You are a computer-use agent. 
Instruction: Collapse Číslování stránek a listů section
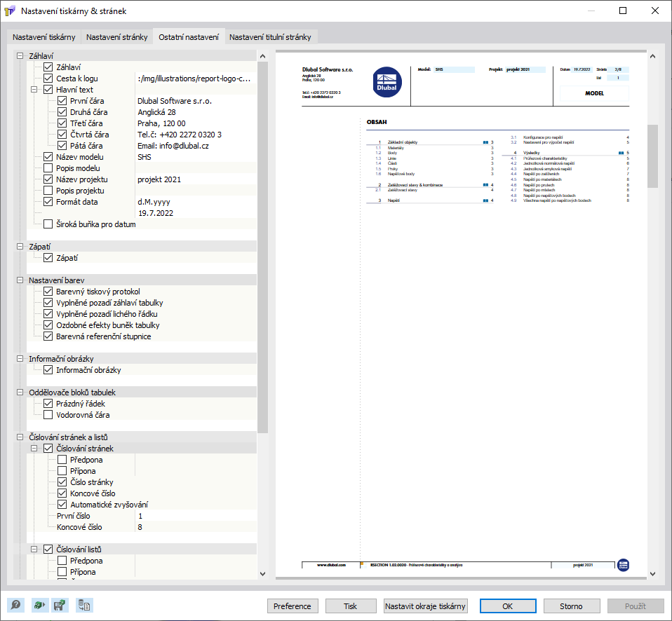(20, 437)
